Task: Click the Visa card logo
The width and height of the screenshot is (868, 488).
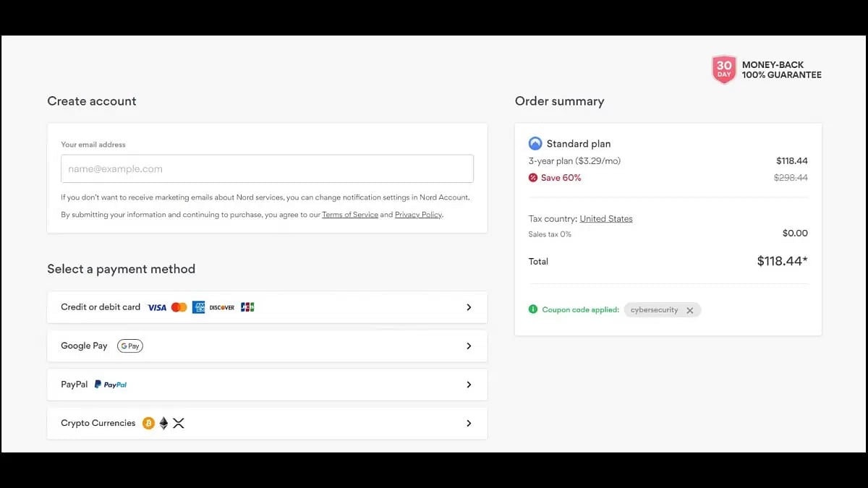Action: pyautogui.click(x=157, y=307)
